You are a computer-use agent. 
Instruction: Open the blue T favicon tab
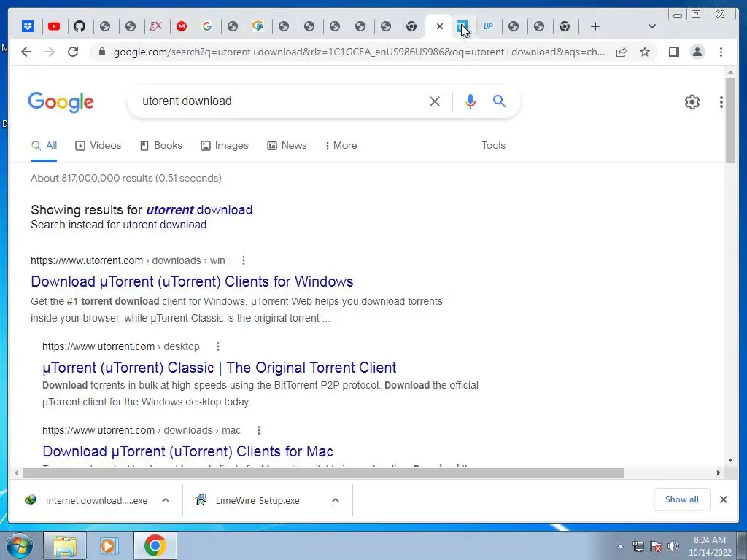(x=462, y=27)
